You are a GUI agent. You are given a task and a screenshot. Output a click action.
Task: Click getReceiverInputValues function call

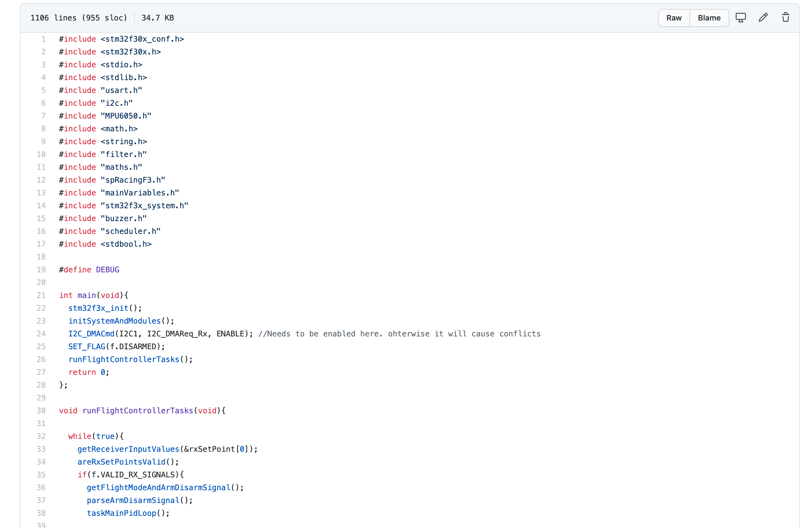point(128,449)
